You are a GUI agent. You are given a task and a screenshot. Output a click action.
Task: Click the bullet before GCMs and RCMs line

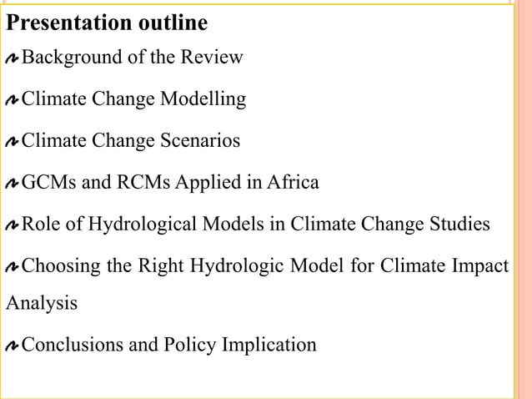click(x=13, y=184)
